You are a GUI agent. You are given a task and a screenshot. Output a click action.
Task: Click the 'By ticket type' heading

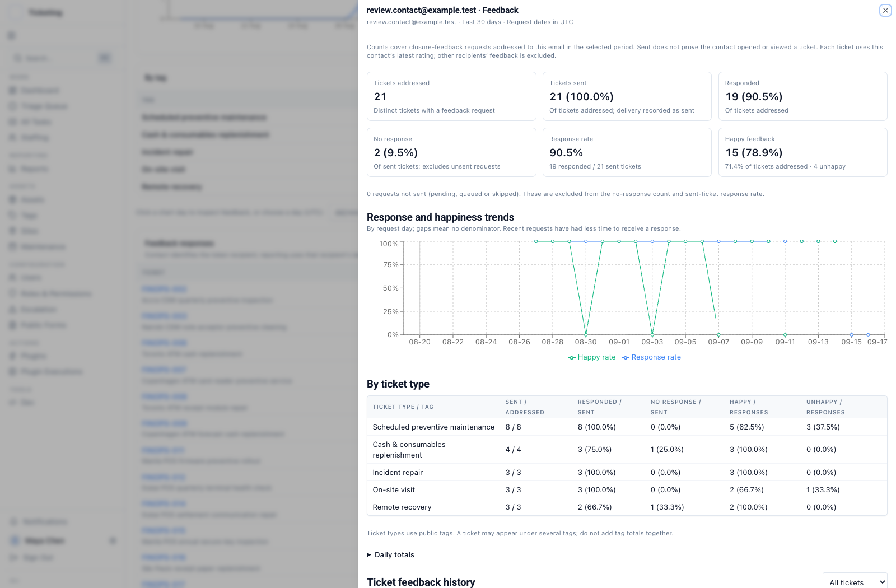click(398, 384)
